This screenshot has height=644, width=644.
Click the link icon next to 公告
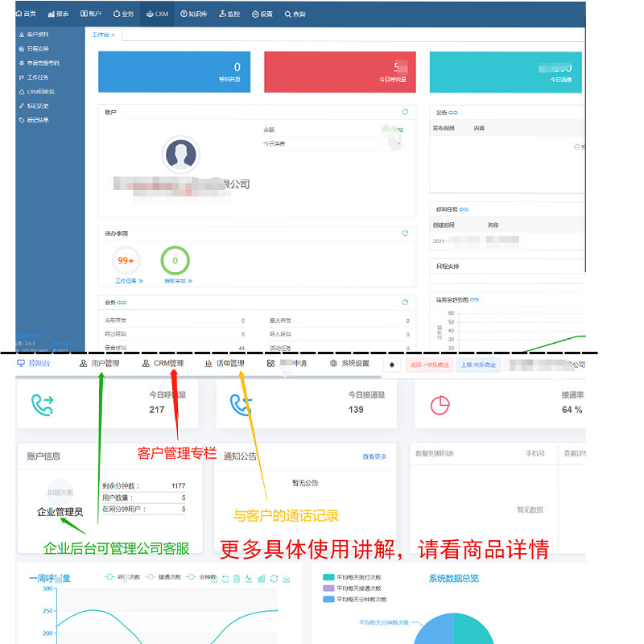point(453,113)
